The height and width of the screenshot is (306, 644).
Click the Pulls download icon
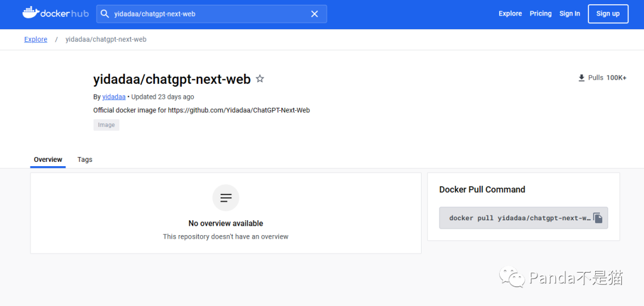pyautogui.click(x=581, y=78)
